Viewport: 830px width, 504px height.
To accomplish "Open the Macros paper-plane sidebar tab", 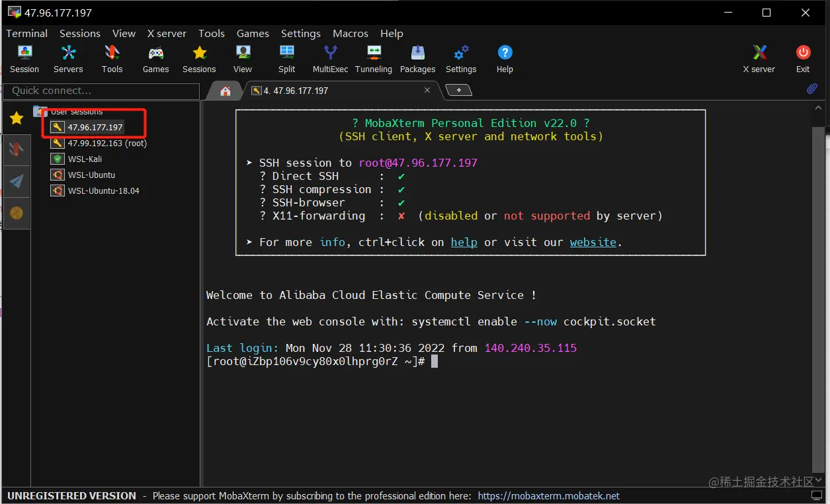I will [x=16, y=181].
